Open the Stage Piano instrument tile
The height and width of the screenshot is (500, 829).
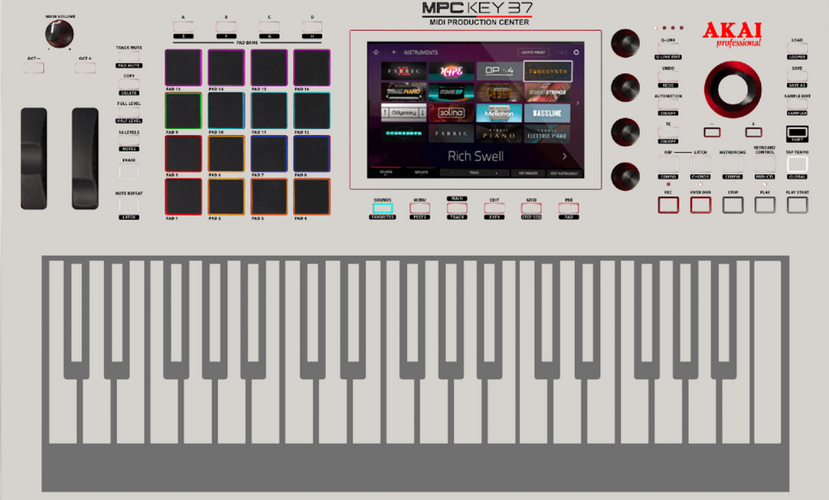coord(403,92)
